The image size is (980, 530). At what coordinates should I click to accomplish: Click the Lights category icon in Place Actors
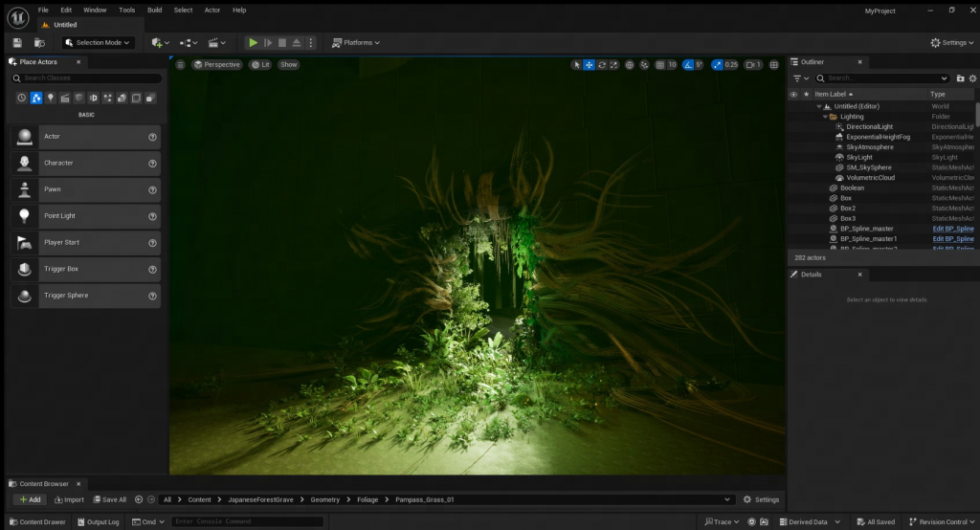click(51, 98)
